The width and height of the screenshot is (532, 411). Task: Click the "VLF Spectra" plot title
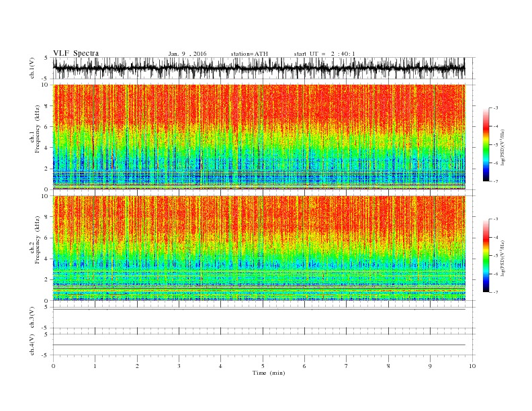coord(76,53)
